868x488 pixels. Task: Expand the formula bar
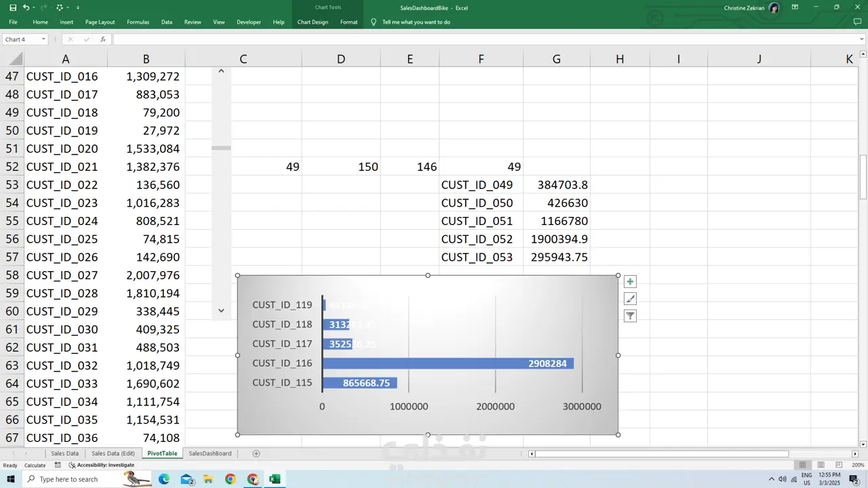(x=862, y=39)
